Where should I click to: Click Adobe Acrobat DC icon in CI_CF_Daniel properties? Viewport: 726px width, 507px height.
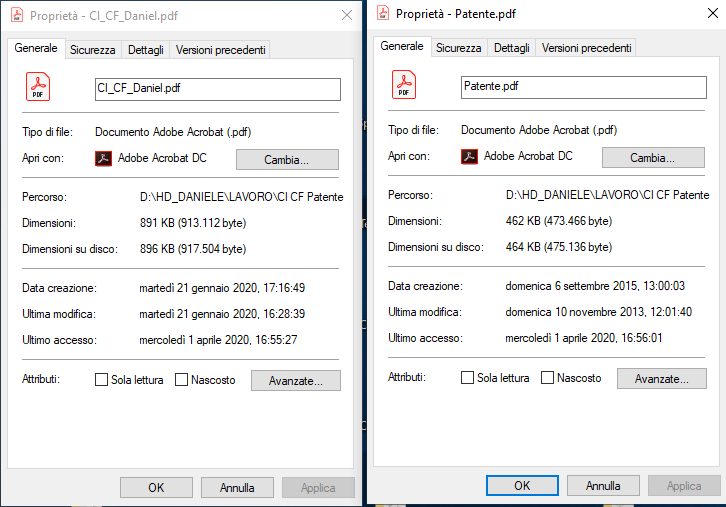[x=103, y=158]
